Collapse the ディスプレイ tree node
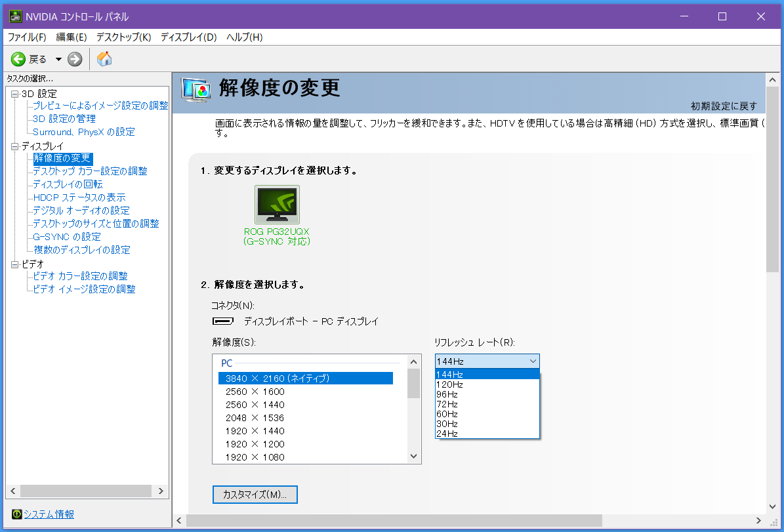Viewport: 784px width, 532px height. [x=14, y=146]
